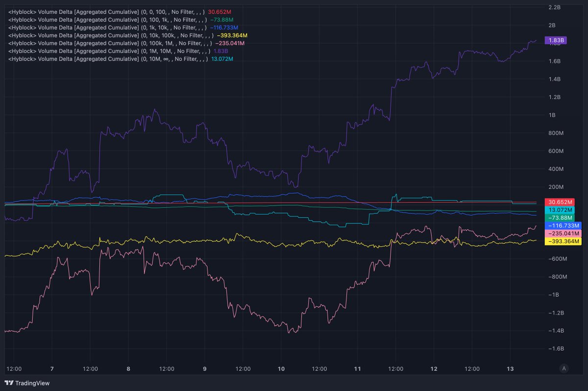Click the −600M scale label
The width and height of the screenshot is (588, 391).
pyautogui.click(x=558, y=259)
